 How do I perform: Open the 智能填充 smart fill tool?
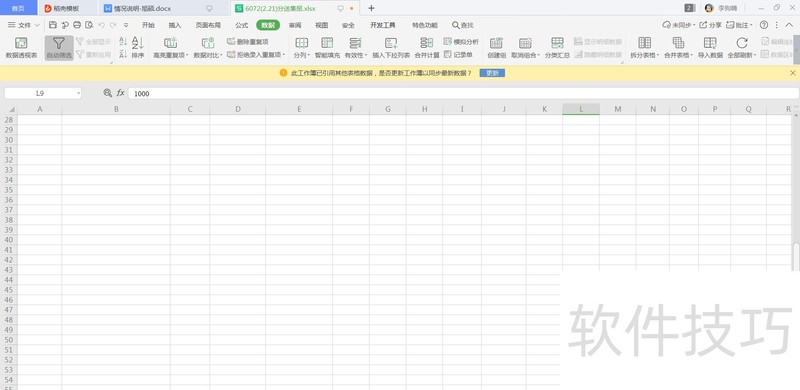(x=327, y=48)
